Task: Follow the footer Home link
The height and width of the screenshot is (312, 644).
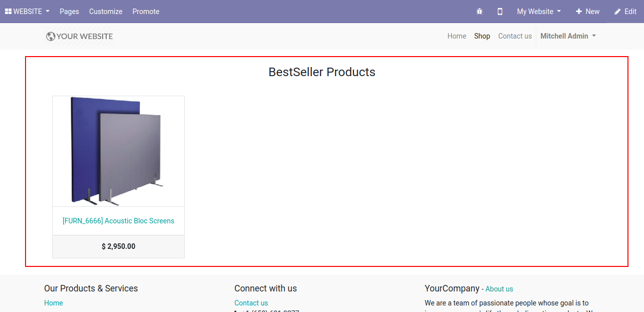Action: tap(54, 303)
